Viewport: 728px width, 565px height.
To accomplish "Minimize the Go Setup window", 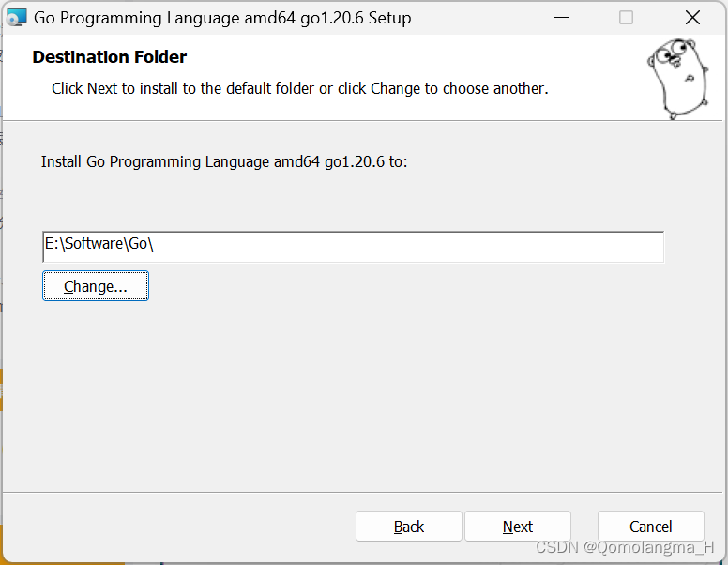I will (561, 18).
